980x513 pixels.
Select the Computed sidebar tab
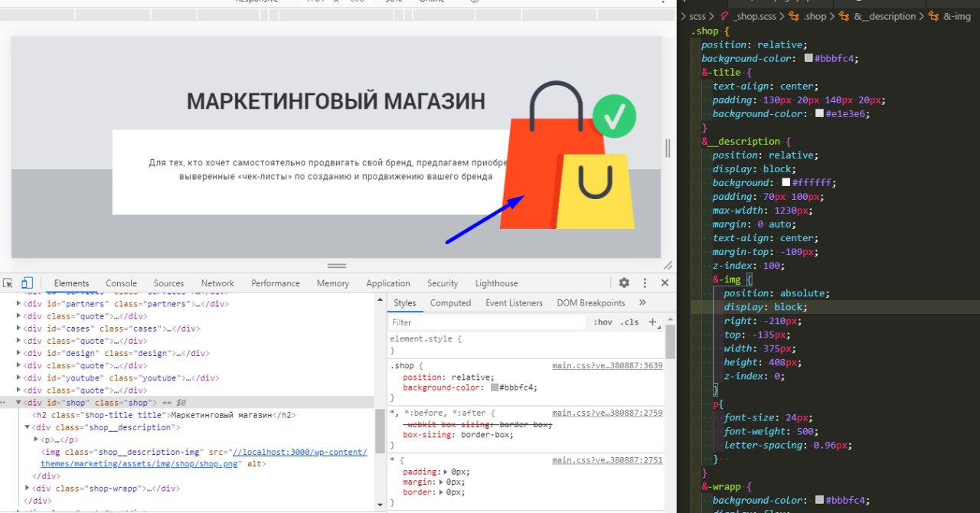pos(450,303)
